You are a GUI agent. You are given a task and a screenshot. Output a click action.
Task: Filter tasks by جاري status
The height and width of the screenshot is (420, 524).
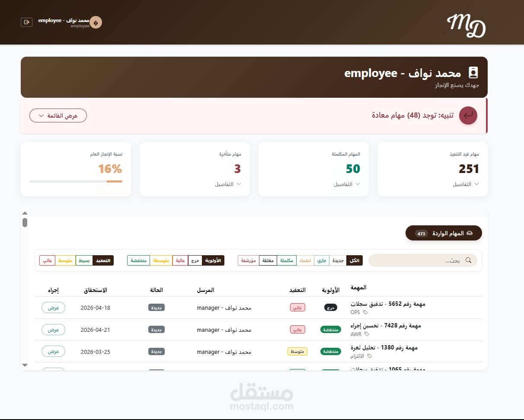point(321,260)
